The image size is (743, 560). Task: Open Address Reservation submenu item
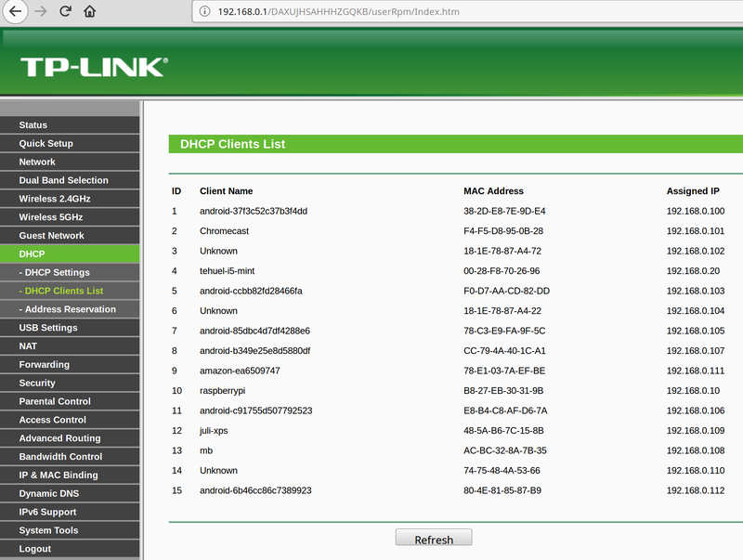[70, 309]
